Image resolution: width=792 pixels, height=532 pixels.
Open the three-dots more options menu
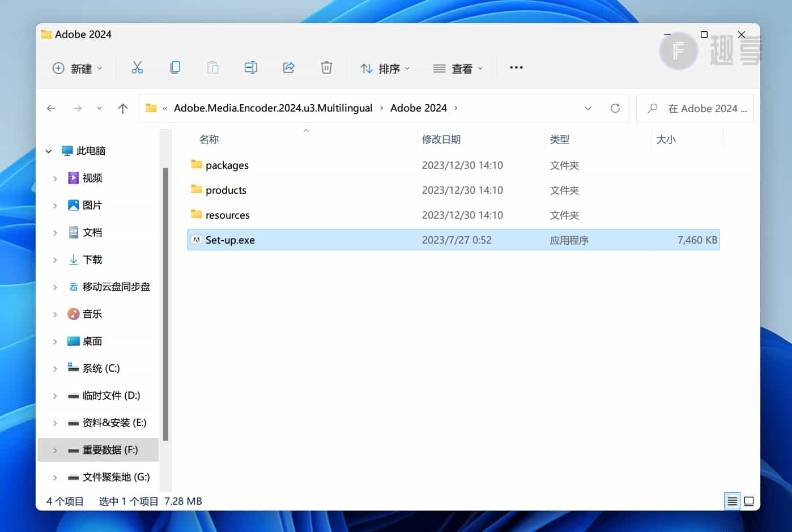tap(516, 67)
